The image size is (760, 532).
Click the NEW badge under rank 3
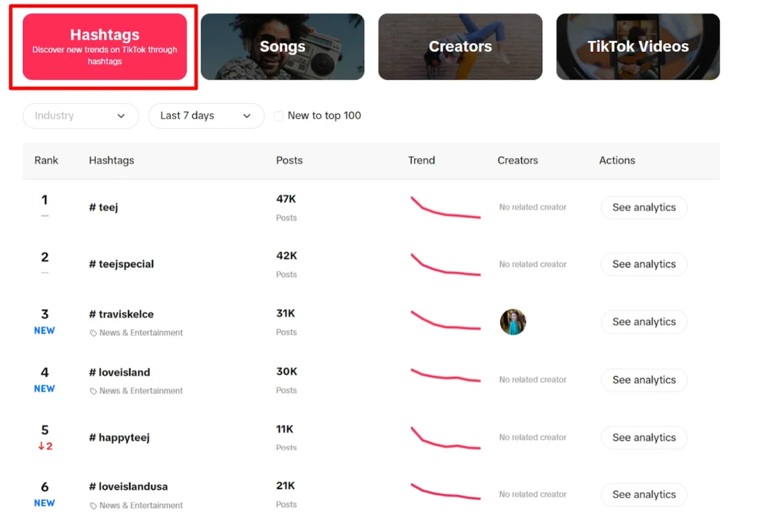pyautogui.click(x=44, y=330)
